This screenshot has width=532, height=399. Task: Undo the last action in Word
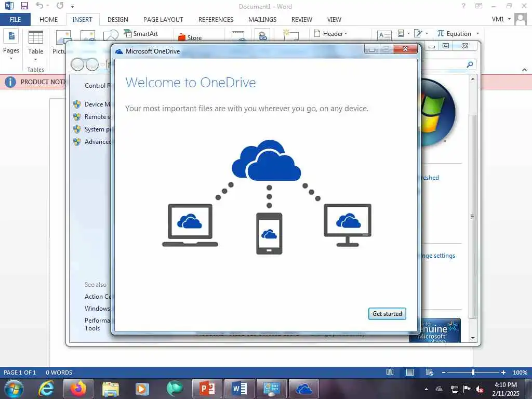(39, 5)
